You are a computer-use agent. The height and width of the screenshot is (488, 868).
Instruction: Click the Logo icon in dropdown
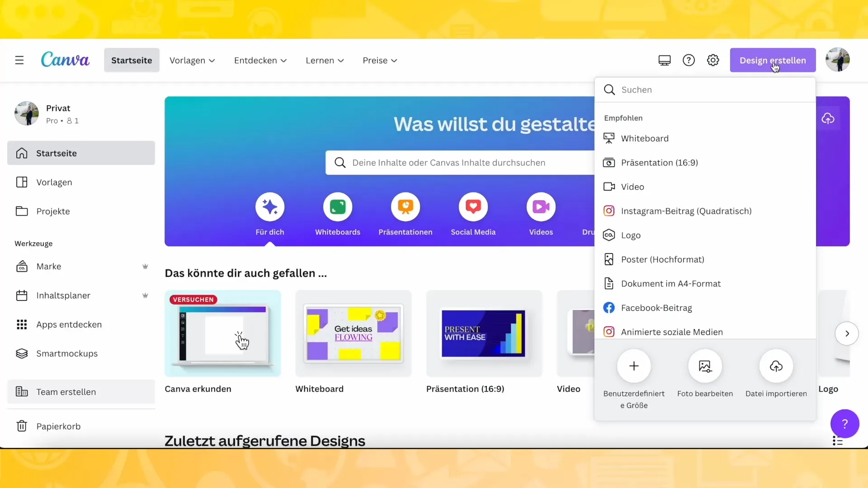pos(609,235)
